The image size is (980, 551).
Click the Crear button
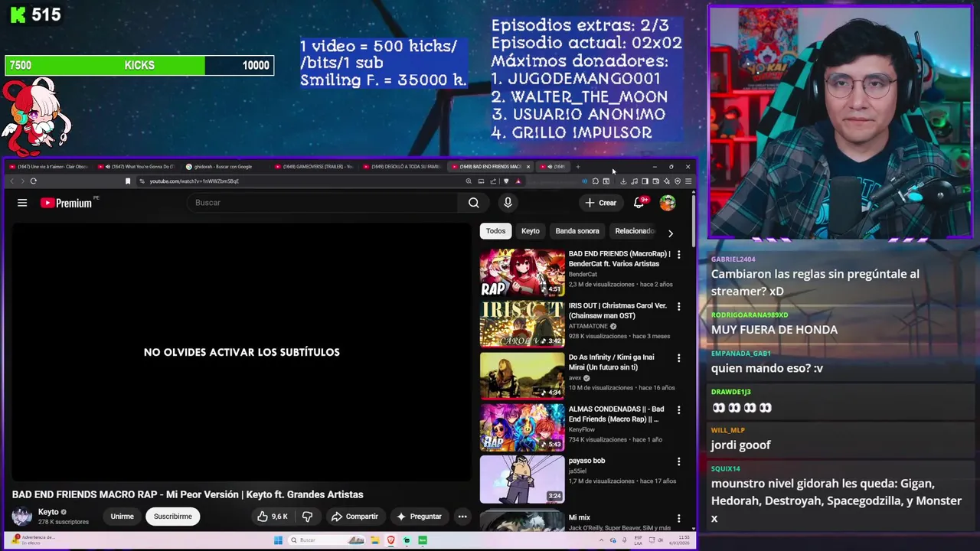(x=600, y=203)
